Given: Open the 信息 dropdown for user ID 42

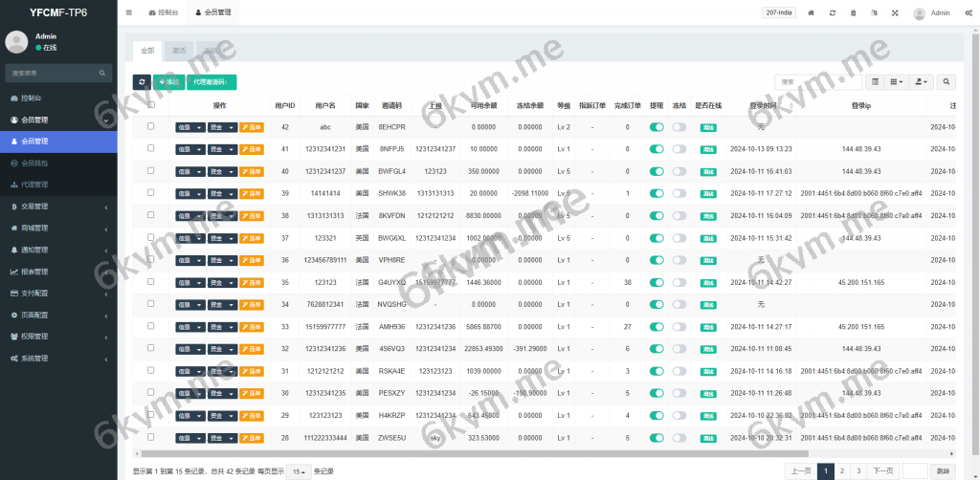Looking at the screenshot, I should click(x=189, y=126).
